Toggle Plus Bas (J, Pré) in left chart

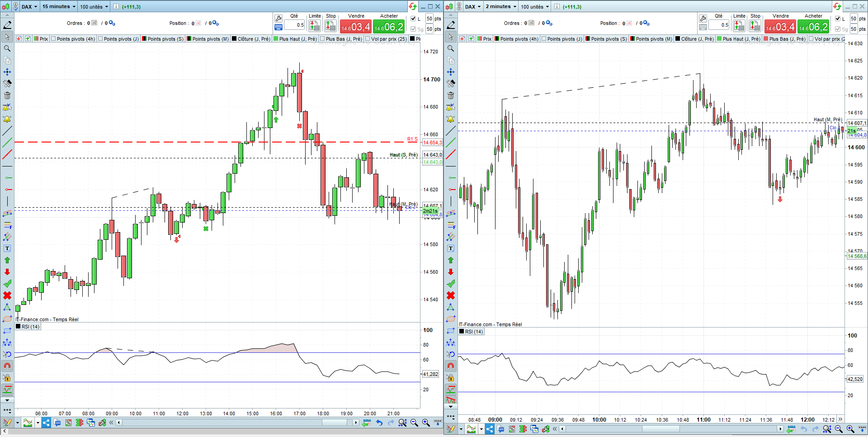tap(341, 39)
